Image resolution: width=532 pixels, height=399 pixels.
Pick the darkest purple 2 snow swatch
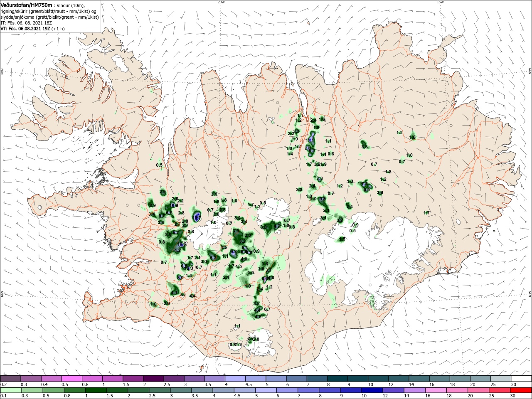(153, 379)
